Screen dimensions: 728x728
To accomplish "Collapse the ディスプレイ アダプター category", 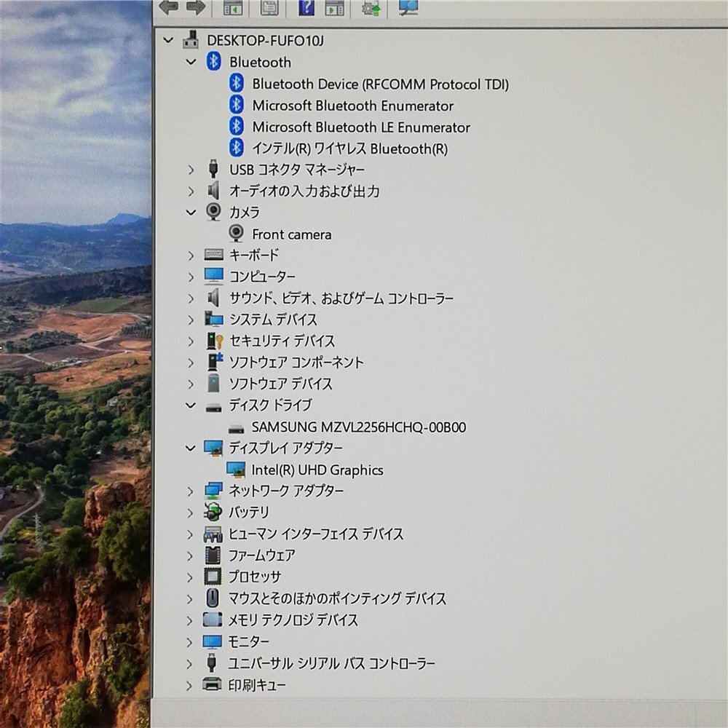I will [190, 448].
